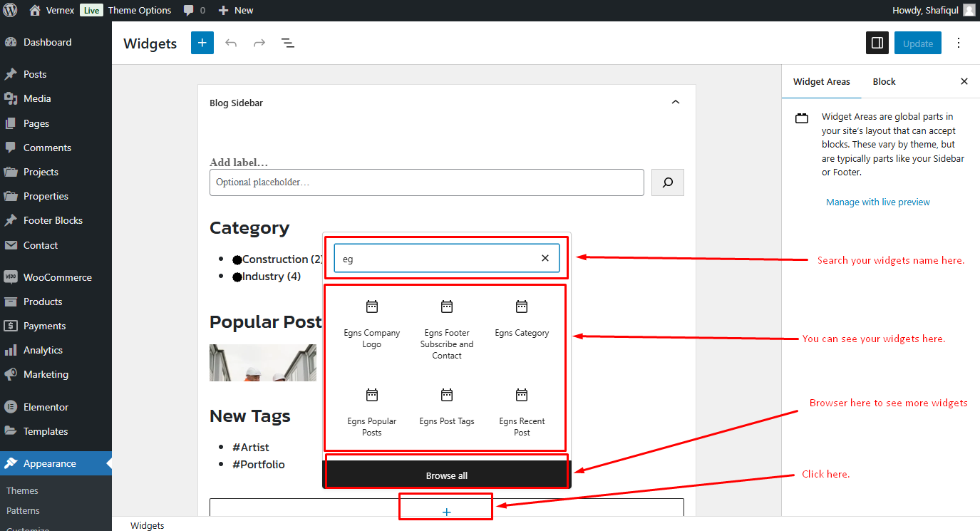Open the List View icon
Viewport: 980px width, 531px height.
click(x=288, y=43)
